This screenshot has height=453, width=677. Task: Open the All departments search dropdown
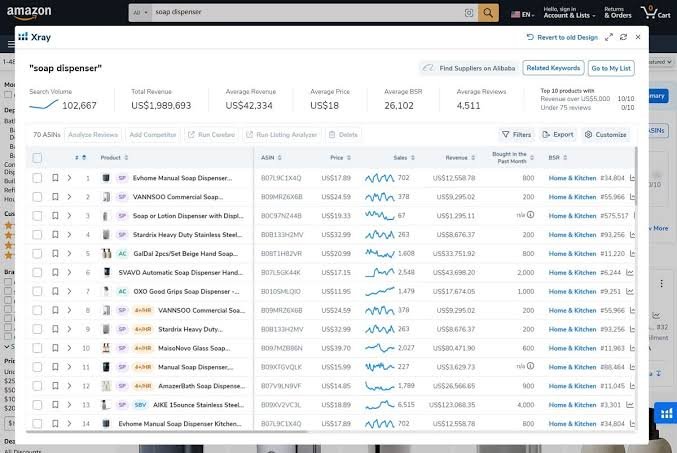(x=140, y=13)
